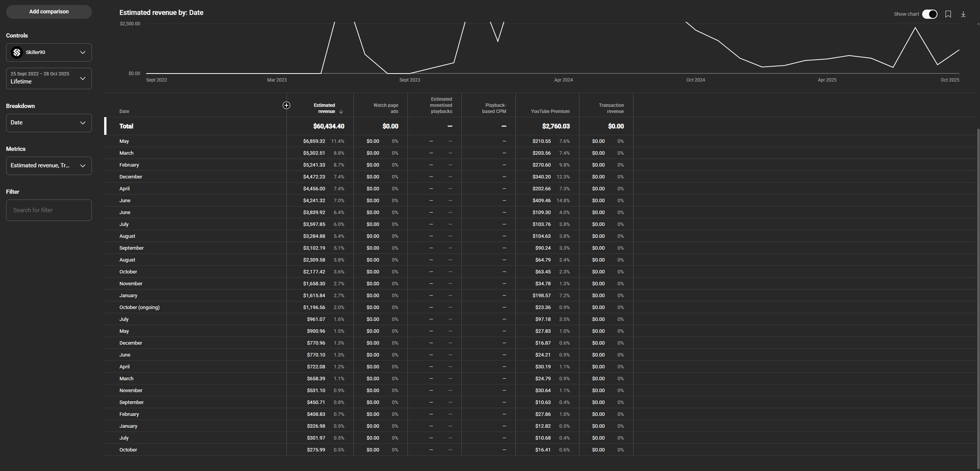980x471 pixels.
Task: Click the Date column header
Action: (124, 111)
